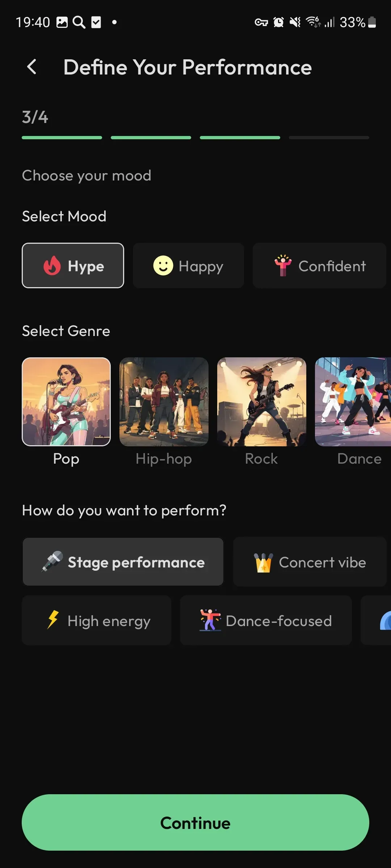391x868 pixels.
Task: Select the Rock genre image
Action: [262, 402]
